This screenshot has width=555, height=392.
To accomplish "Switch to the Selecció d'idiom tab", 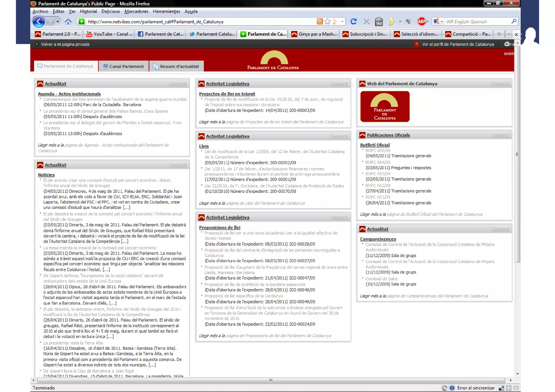I will [417, 34].
